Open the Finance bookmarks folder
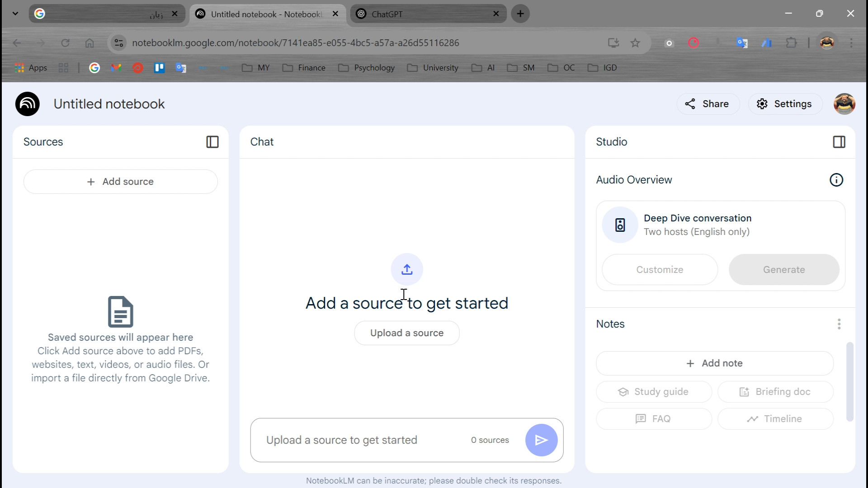This screenshot has width=868, height=488. (x=304, y=68)
